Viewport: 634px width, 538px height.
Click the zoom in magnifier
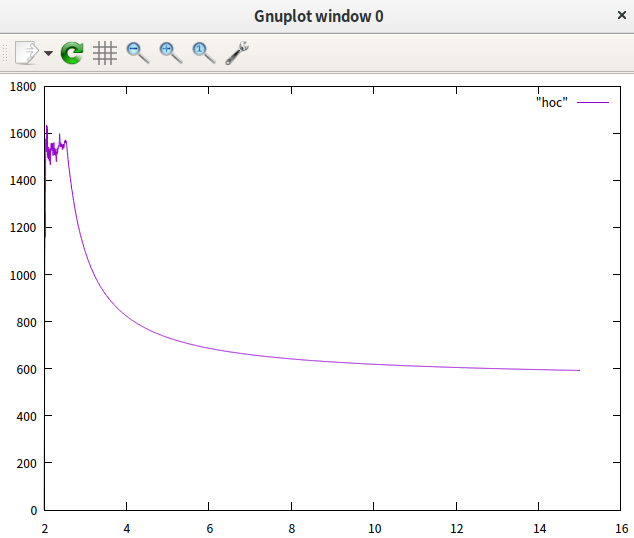171,53
